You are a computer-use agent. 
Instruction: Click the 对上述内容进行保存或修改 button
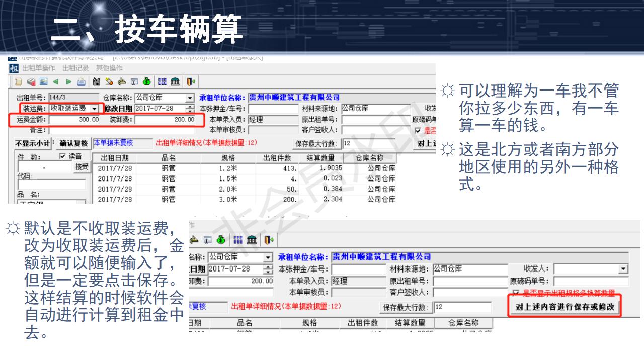tap(565, 307)
